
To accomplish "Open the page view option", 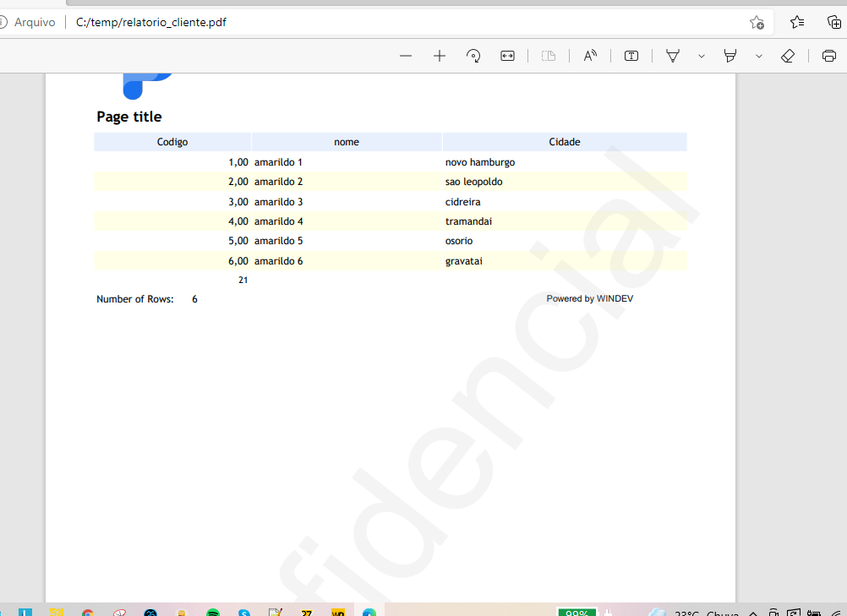I will pos(549,56).
